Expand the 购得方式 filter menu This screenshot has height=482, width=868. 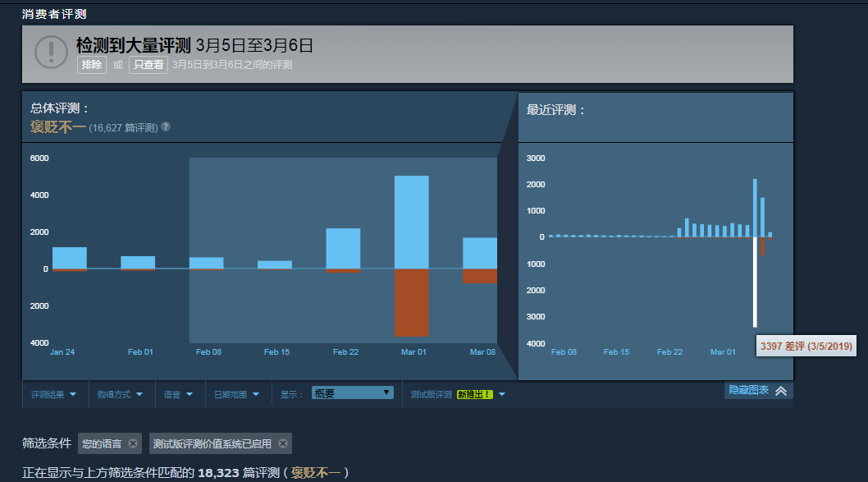coord(121,394)
